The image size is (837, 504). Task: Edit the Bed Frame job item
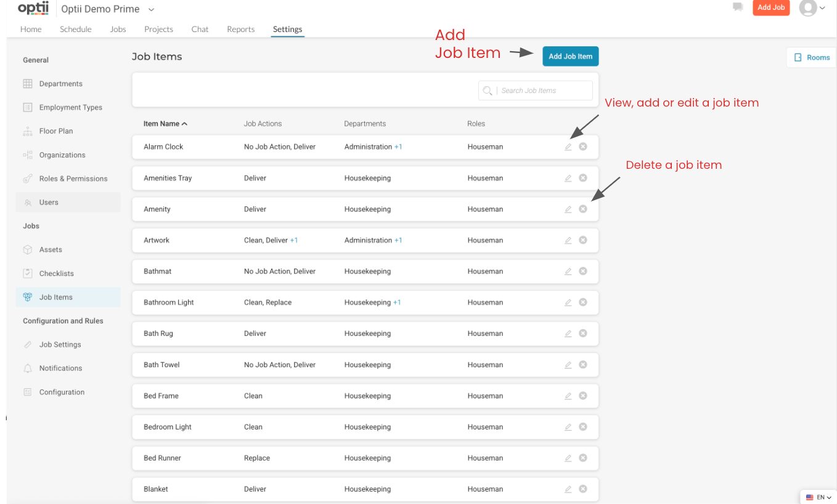click(568, 396)
